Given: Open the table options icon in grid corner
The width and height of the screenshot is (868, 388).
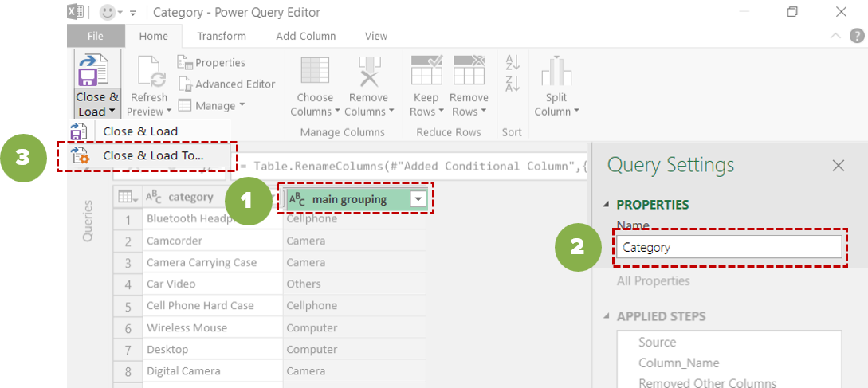Looking at the screenshot, I should pos(128,197).
